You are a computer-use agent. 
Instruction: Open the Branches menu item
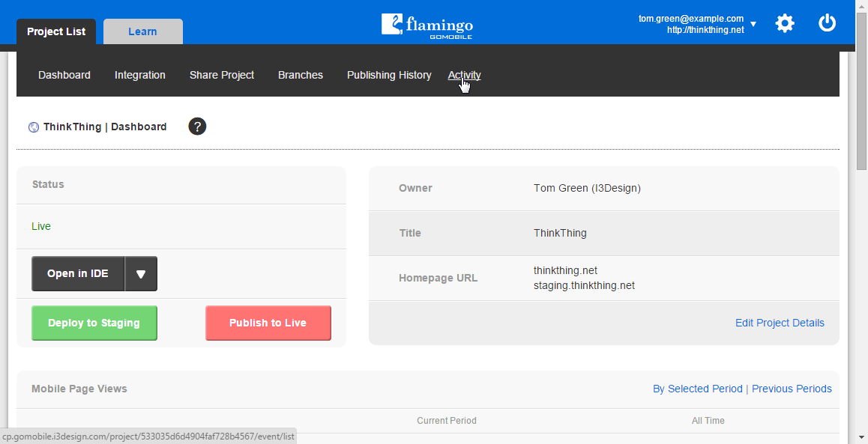point(301,75)
